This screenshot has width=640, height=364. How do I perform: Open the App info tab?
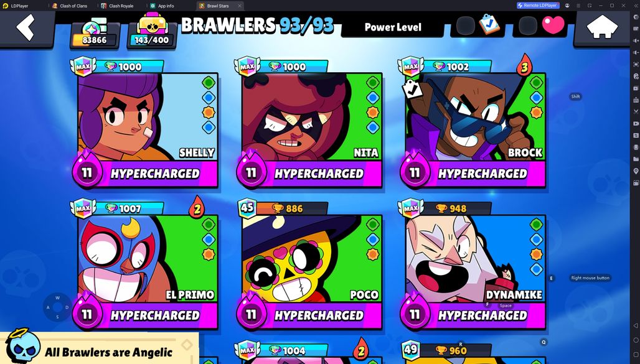pyautogui.click(x=166, y=6)
